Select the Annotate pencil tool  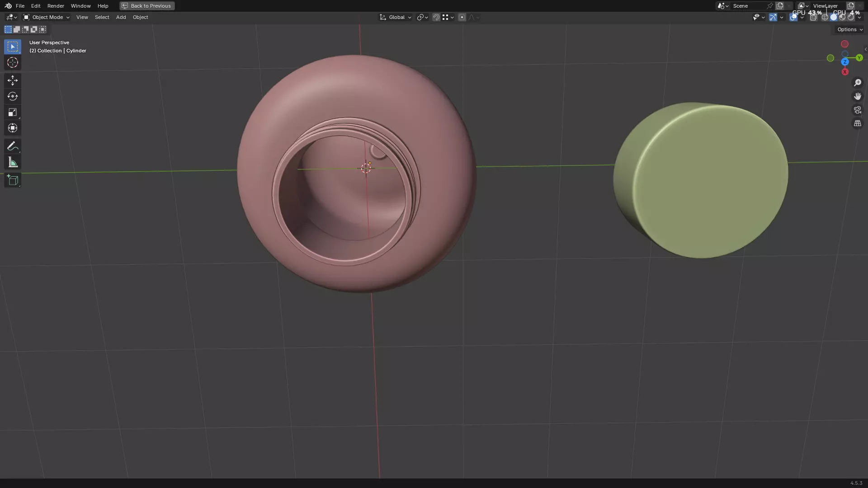tap(13, 146)
